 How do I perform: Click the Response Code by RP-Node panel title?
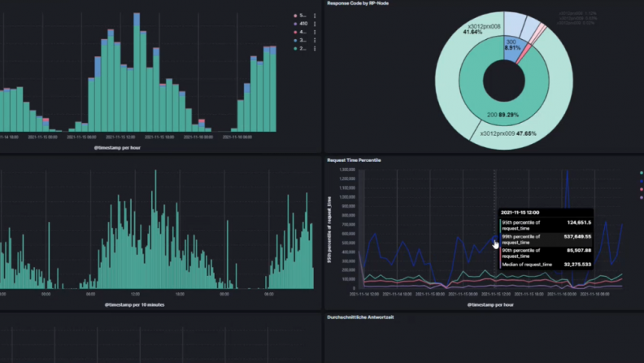coord(358,3)
